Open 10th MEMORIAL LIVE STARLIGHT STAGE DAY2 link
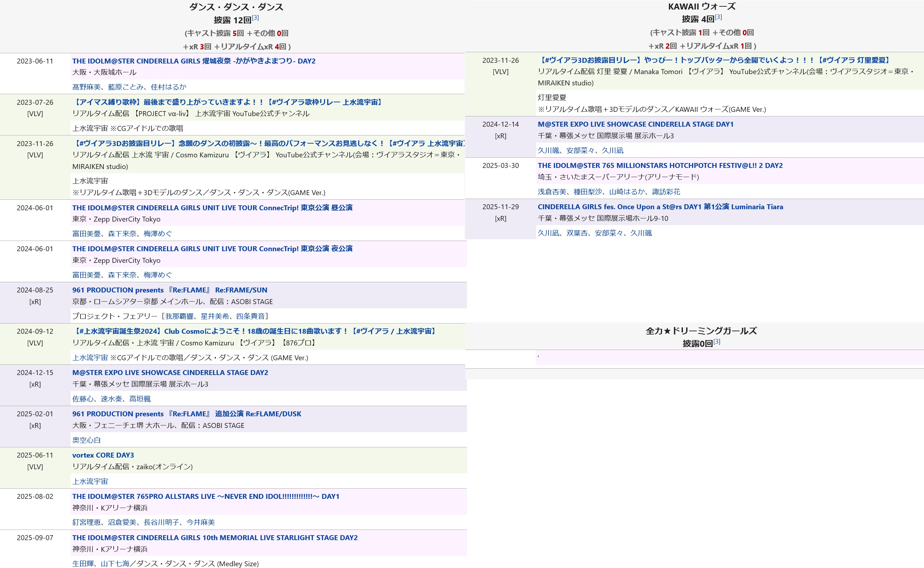 click(215, 538)
